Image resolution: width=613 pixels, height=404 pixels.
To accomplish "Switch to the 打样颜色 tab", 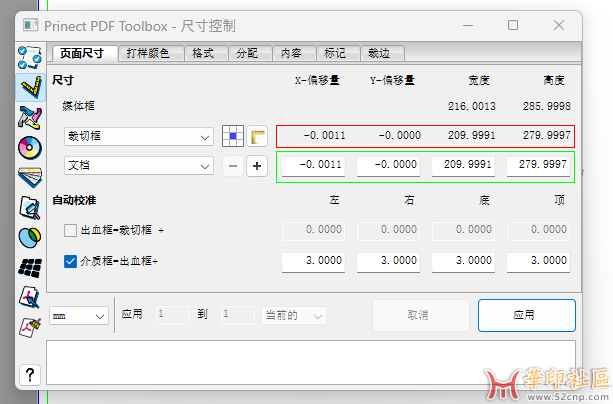I will (151, 53).
